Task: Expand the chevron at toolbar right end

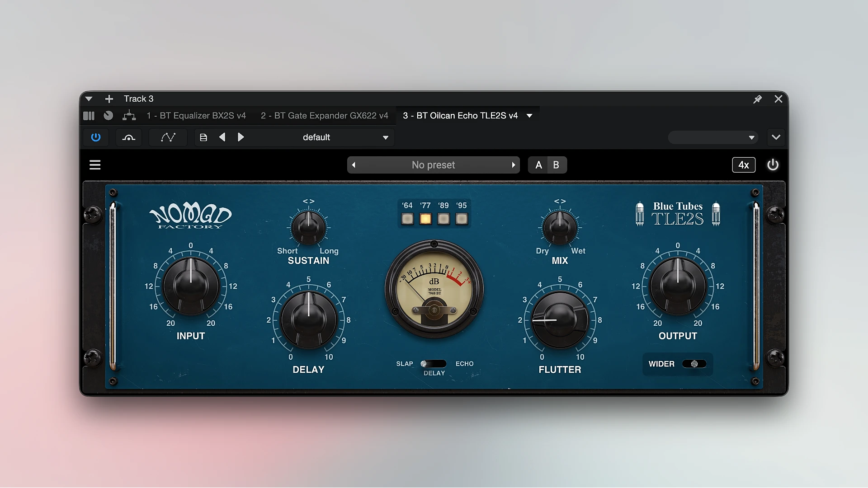Action: (776, 137)
